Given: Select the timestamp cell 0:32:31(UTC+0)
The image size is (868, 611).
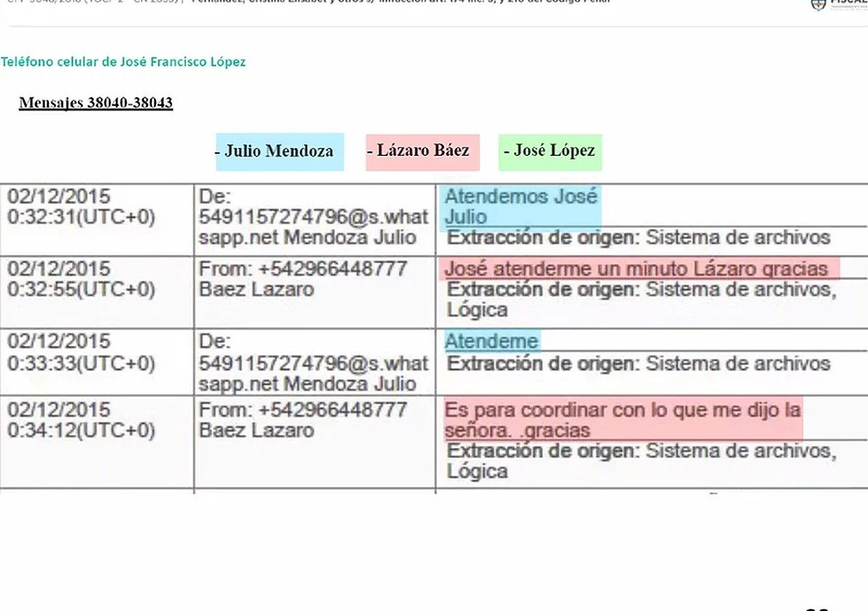Looking at the screenshot, I should 81,217.
